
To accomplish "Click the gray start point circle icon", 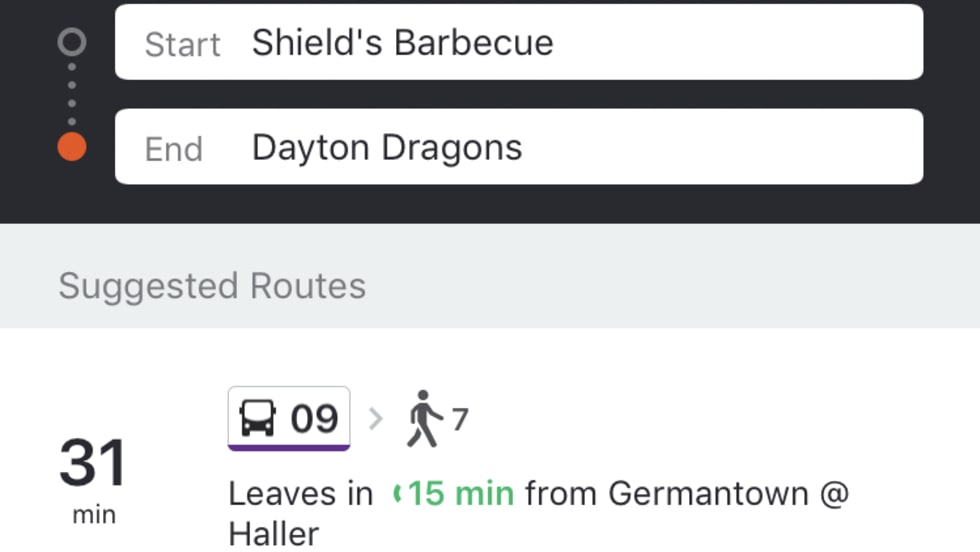I will coord(72,42).
